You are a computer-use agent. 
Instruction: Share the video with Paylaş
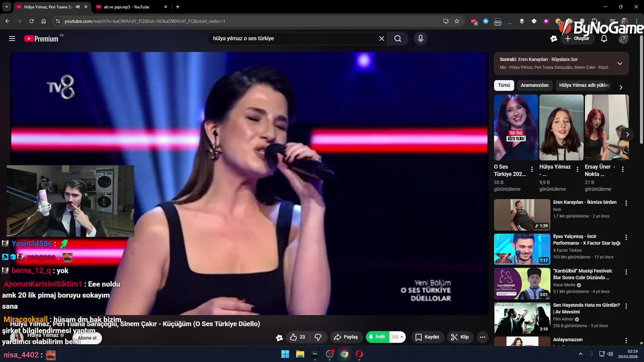coord(346,337)
